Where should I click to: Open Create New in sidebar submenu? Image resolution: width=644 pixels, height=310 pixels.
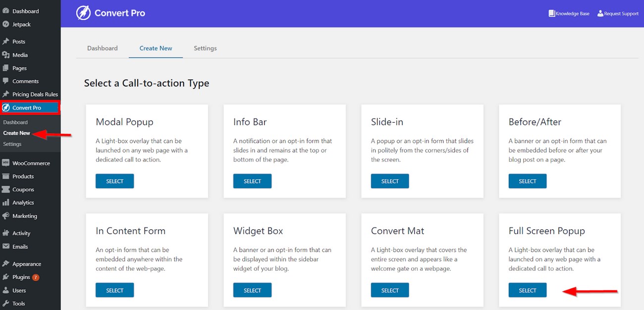16,133
